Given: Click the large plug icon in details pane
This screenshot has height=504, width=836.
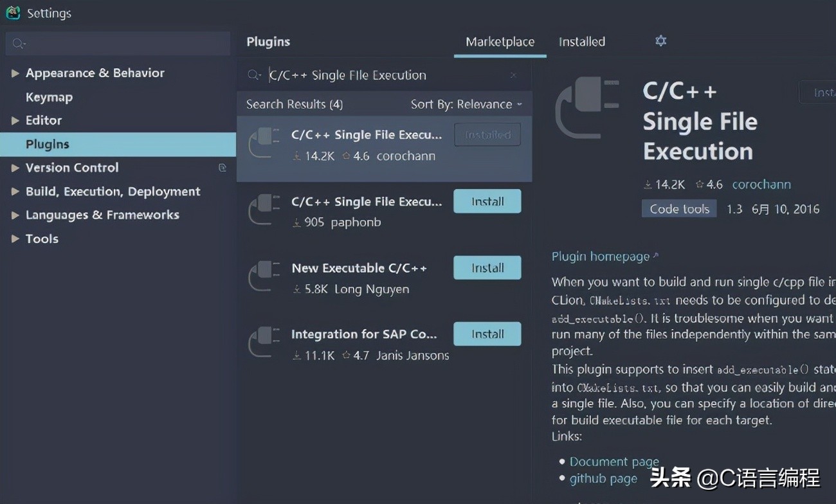Looking at the screenshot, I should 587,107.
